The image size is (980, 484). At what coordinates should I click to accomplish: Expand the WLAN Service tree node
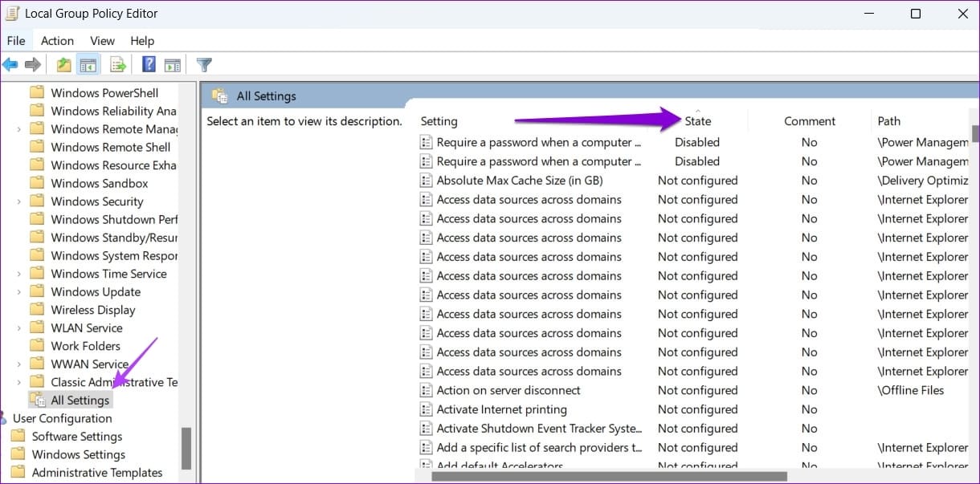tap(18, 327)
